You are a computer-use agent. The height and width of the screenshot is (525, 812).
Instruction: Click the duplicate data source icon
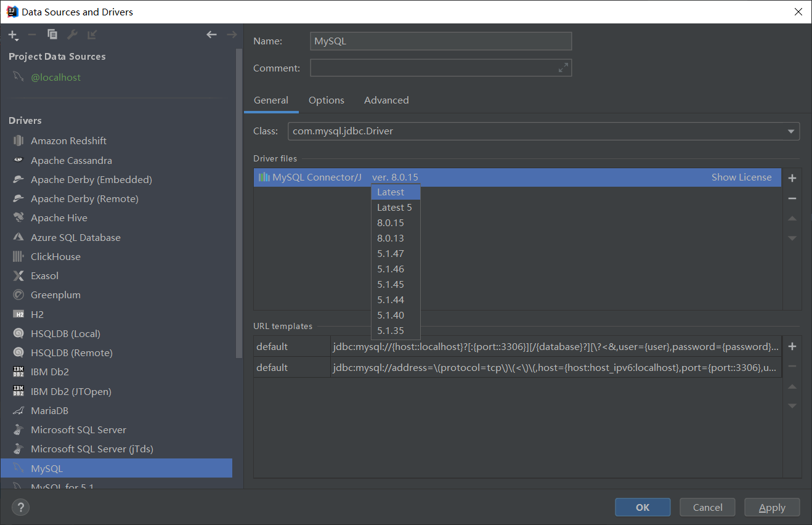click(x=52, y=35)
